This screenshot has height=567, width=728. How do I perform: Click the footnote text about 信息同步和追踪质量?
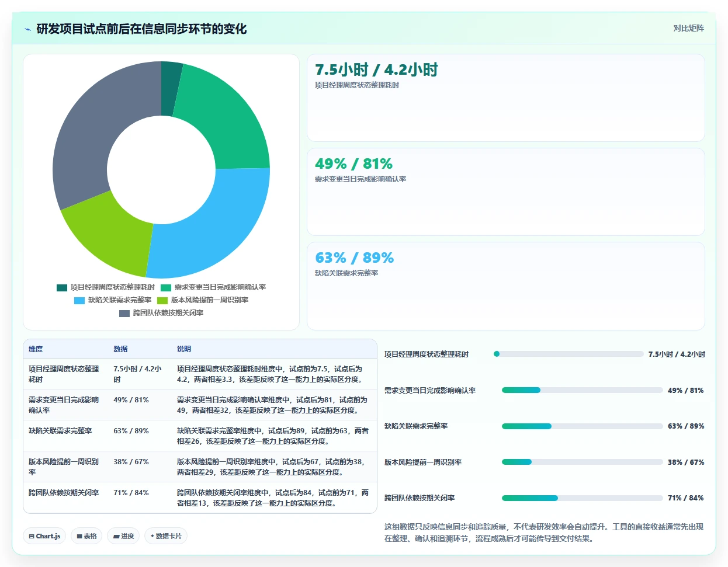click(x=544, y=533)
